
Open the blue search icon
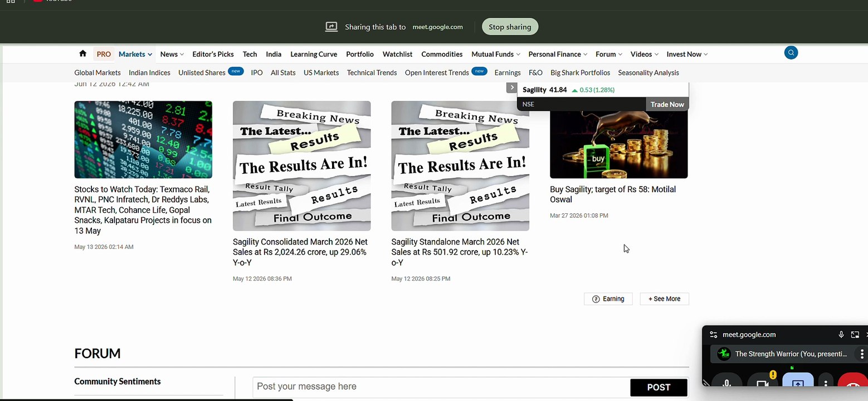coord(791,53)
